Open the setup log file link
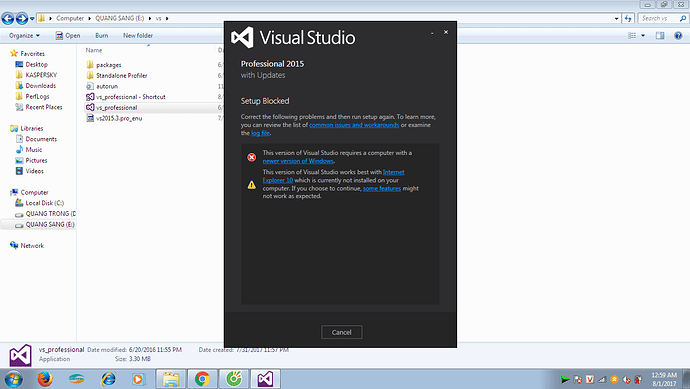Viewport: 690px width, 389px height. pyautogui.click(x=260, y=133)
